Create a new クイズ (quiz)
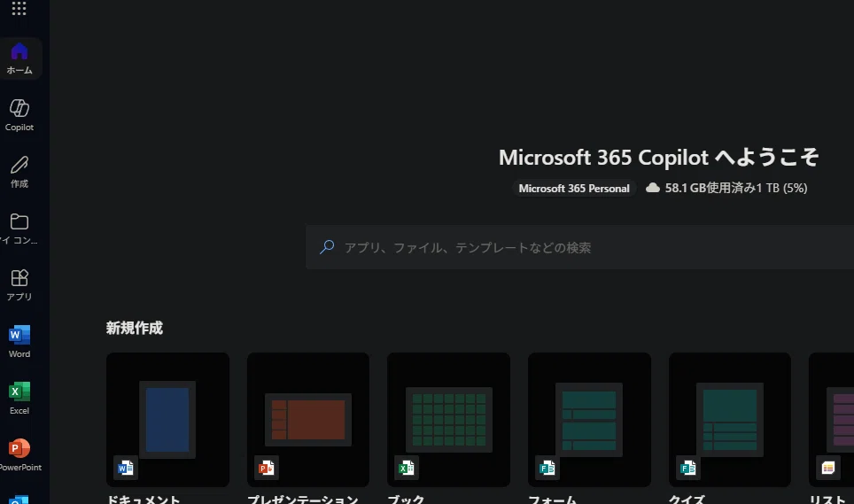854x504 pixels. (x=730, y=420)
